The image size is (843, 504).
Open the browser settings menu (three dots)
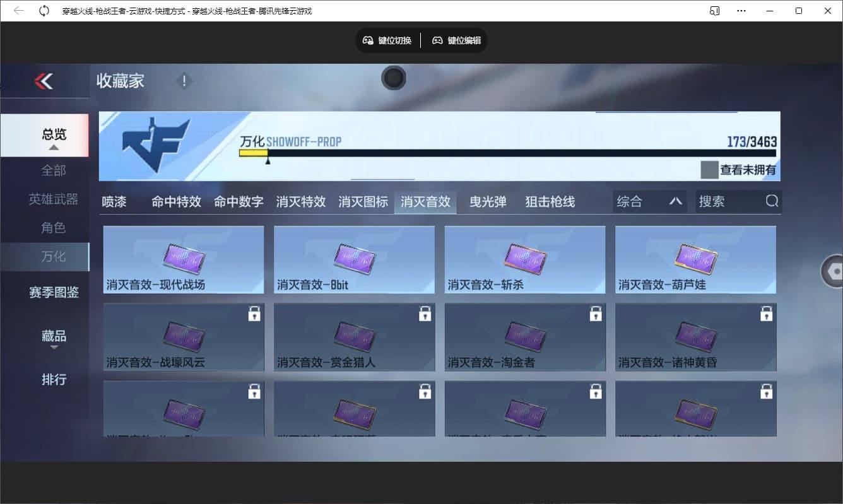[741, 11]
